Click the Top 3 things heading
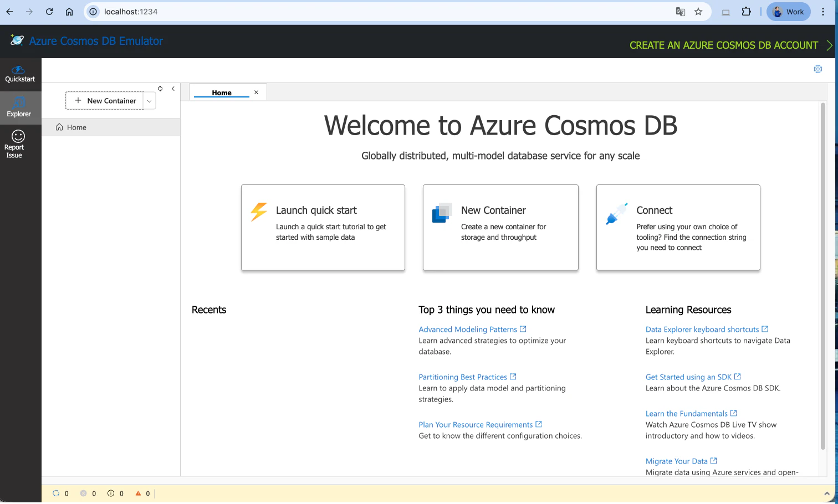This screenshot has height=504, width=838. pos(487,310)
